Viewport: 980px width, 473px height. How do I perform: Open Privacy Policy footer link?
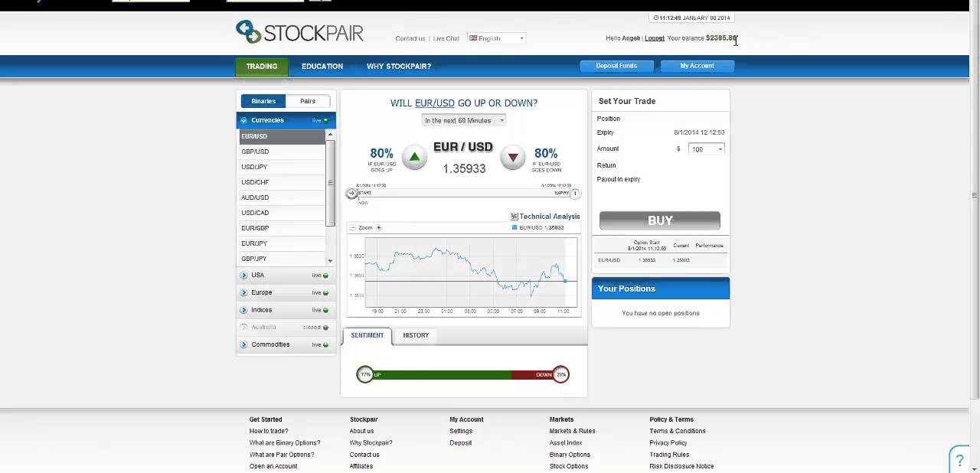[668, 443]
